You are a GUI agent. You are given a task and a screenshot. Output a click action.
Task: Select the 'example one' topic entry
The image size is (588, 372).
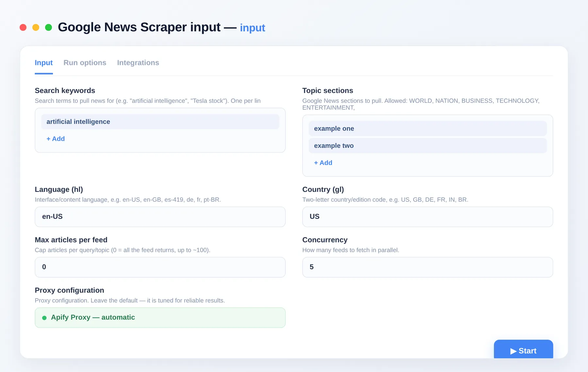pos(428,129)
